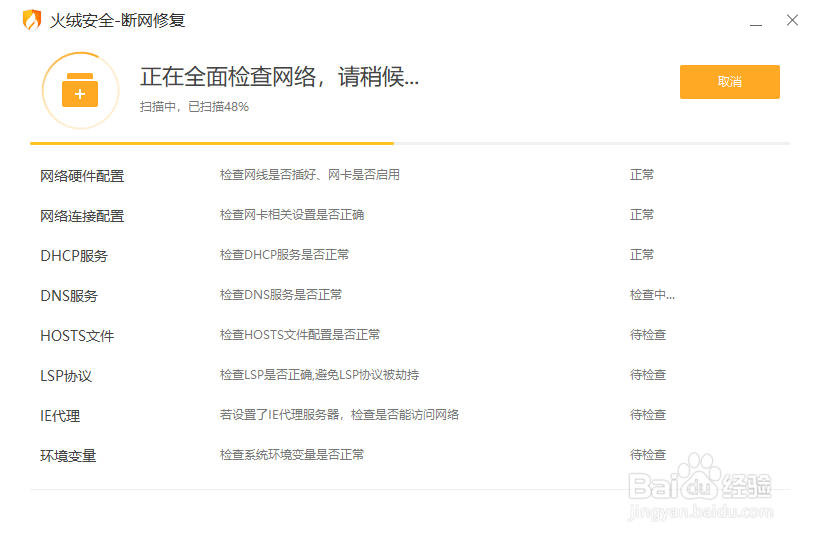Select the 网络硬件配置 row label
The height and width of the screenshot is (540, 820).
[x=82, y=176]
